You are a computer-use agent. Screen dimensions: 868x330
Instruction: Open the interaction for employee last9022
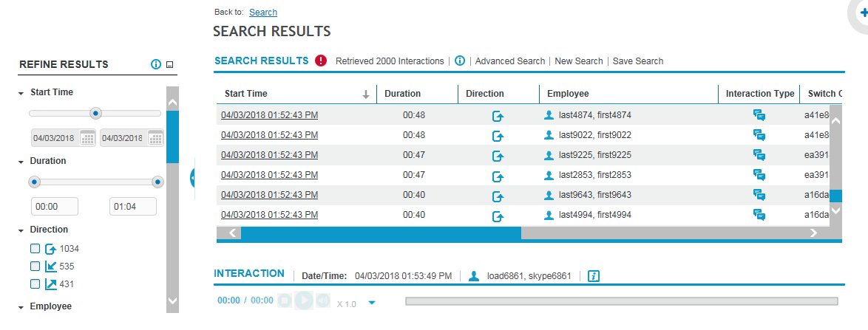(x=269, y=135)
